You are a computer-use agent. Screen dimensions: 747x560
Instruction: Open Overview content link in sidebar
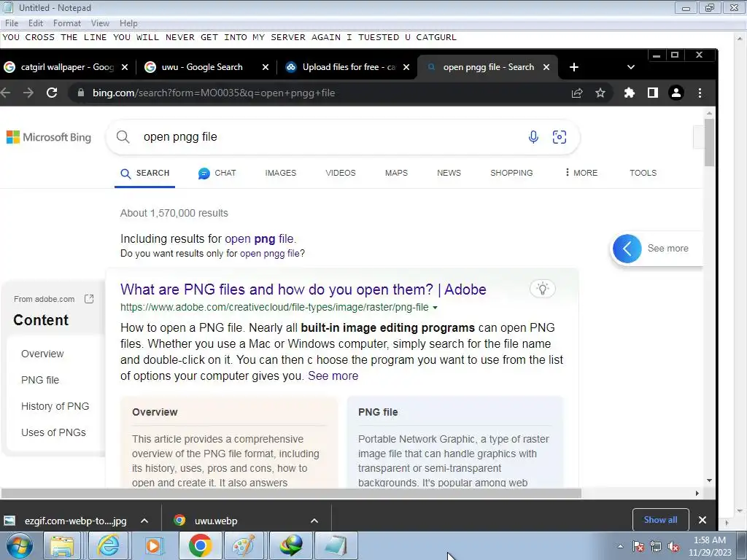click(x=42, y=354)
